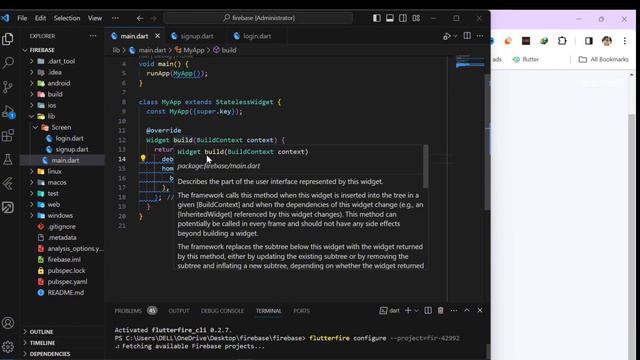Screen dimensions: 640x360
Task: Open the Extensions view
Action: click(x=8, y=136)
